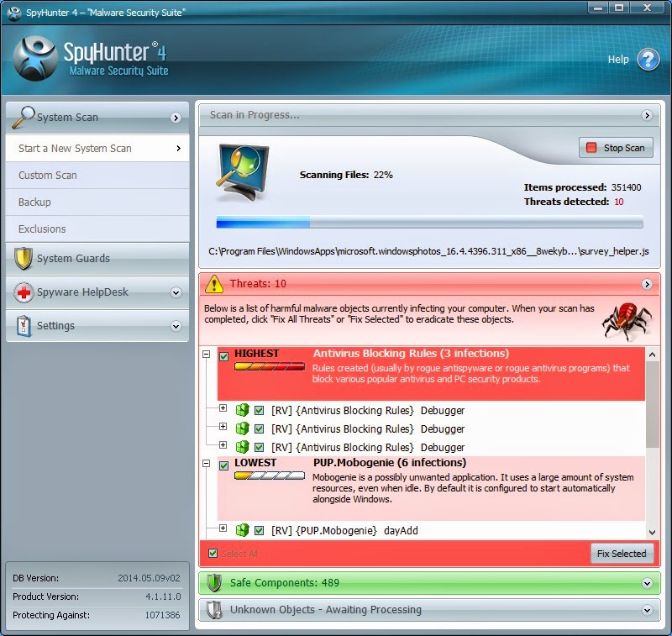Click the Protecting Against value 1071386

[x=162, y=615]
